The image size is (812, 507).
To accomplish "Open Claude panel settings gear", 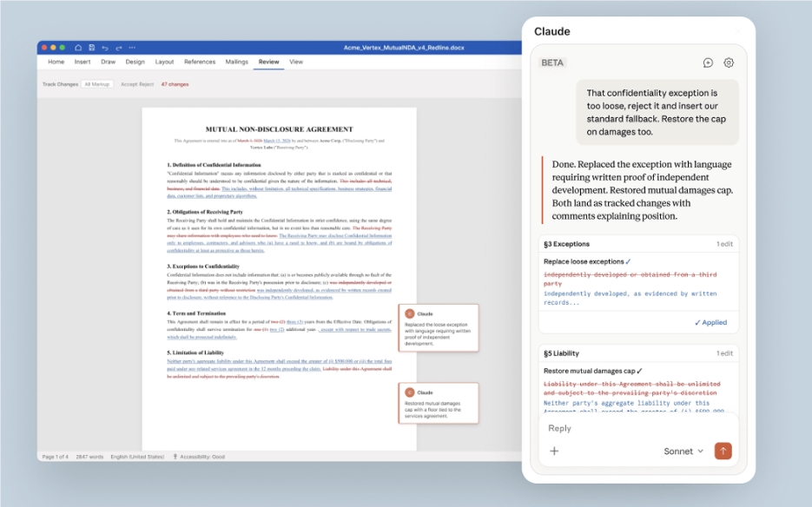I will [x=728, y=63].
